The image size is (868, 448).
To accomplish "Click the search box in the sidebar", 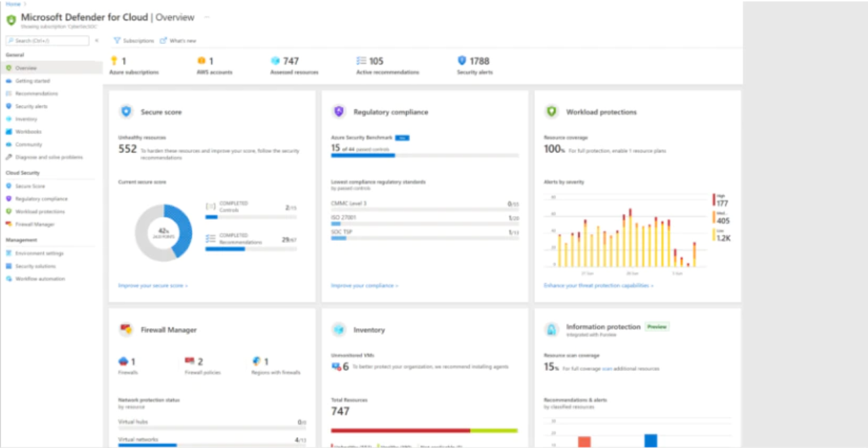I will tap(47, 41).
